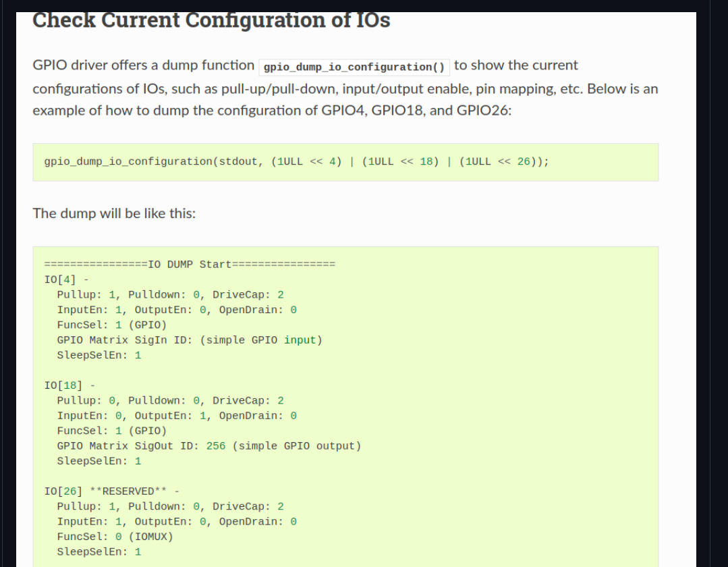Viewport: 728px width, 567px height.
Task: Click the 'Check Current Configuration of IOs' heading
Action: [211, 20]
